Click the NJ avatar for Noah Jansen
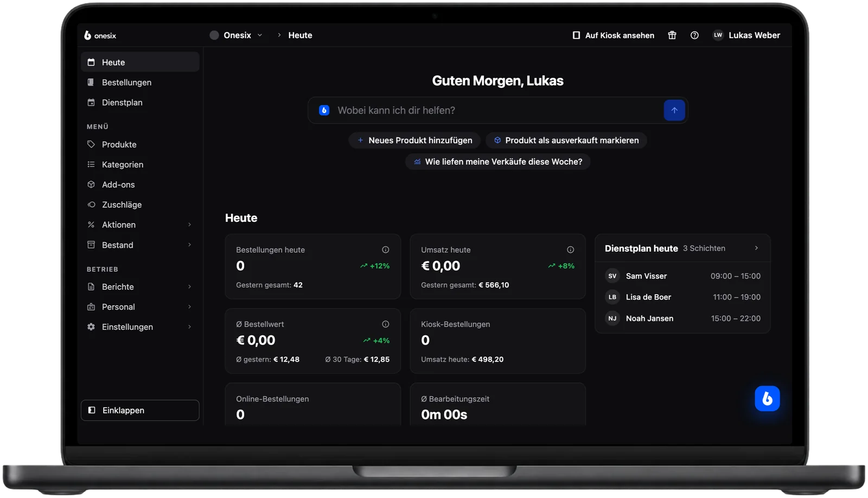This screenshot has height=498, width=868. pyautogui.click(x=612, y=318)
